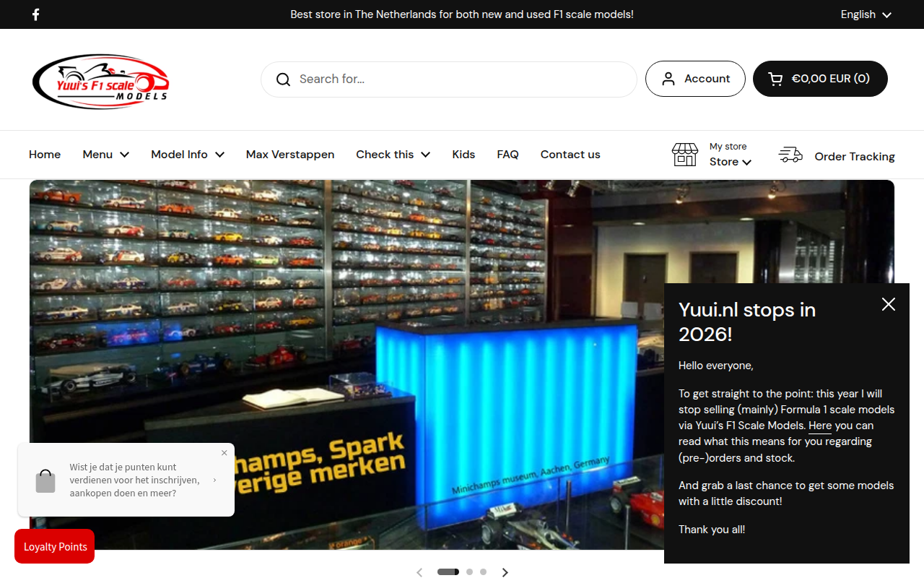The height and width of the screenshot is (578, 924).
Task: Follow the 'Here' link in the popup
Action: click(820, 426)
